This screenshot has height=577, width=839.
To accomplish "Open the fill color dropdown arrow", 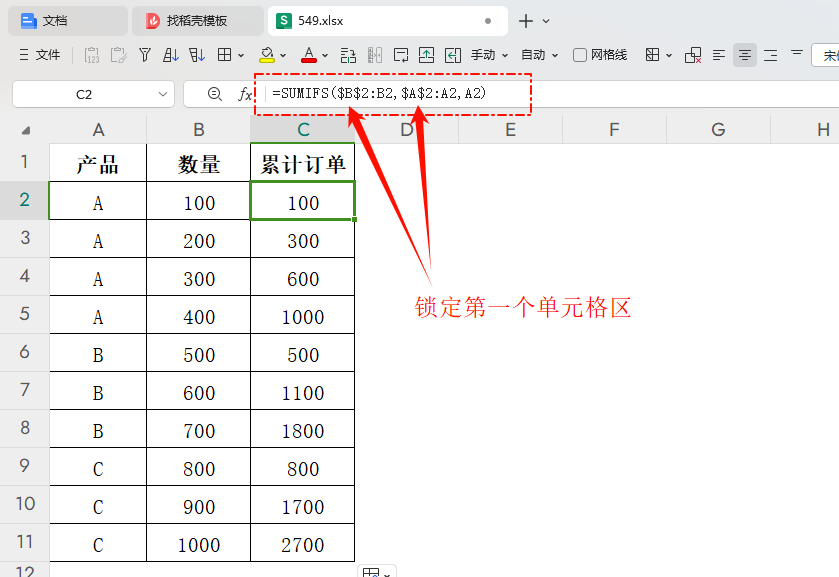I will (x=283, y=55).
